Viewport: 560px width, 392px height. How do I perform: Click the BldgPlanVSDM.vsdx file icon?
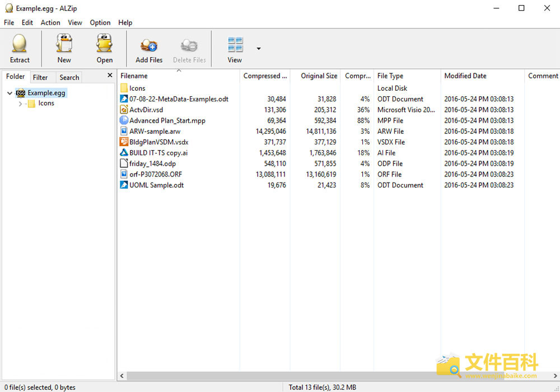(124, 142)
